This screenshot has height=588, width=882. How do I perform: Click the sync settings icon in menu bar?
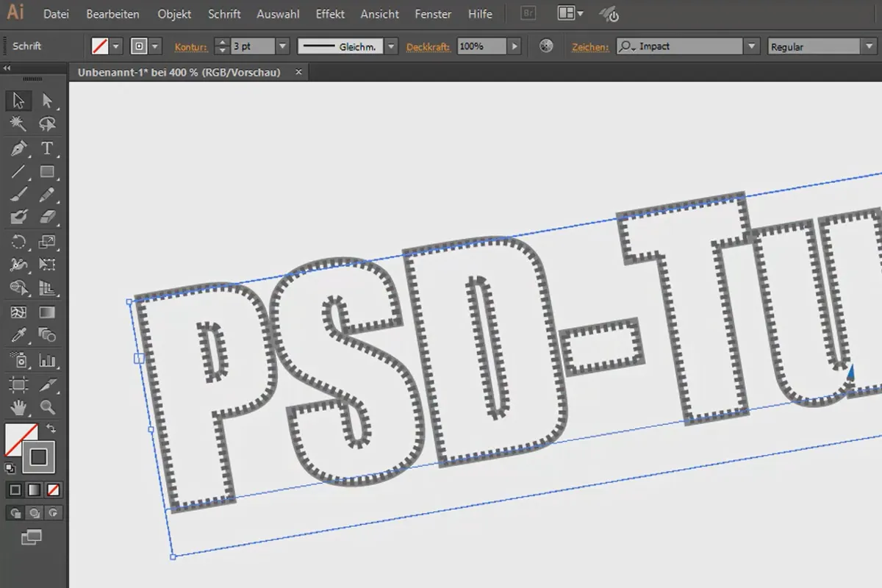(x=609, y=14)
